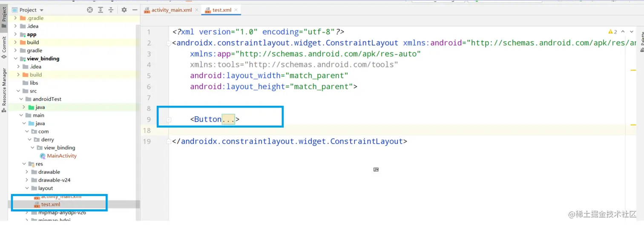Select blue java folder under main
Image resolution: width=644 pixels, height=226 pixels.
(x=40, y=124)
